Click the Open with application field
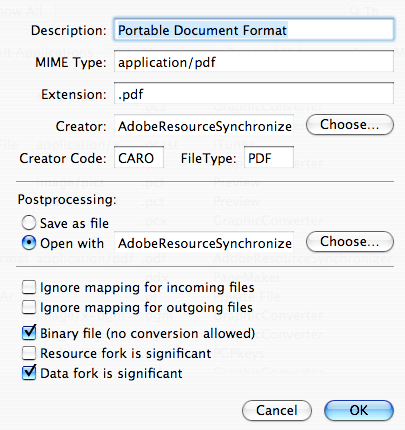 pyautogui.click(x=204, y=243)
